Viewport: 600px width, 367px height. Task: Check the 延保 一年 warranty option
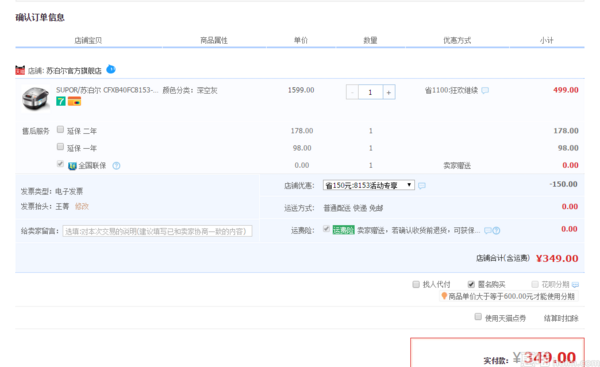coord(60,147)
